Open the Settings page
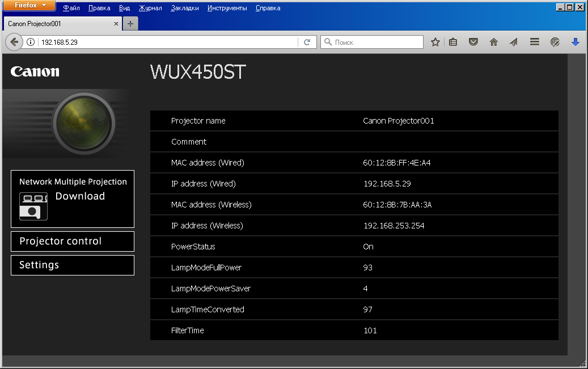This screenshot has width=588, height=369. tap(73, 265)
